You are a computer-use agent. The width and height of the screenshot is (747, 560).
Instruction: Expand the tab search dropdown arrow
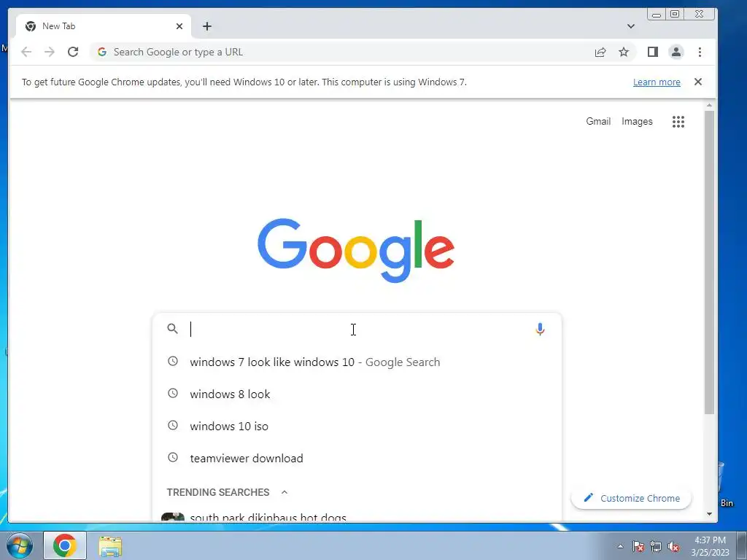(x=631, y=26)
